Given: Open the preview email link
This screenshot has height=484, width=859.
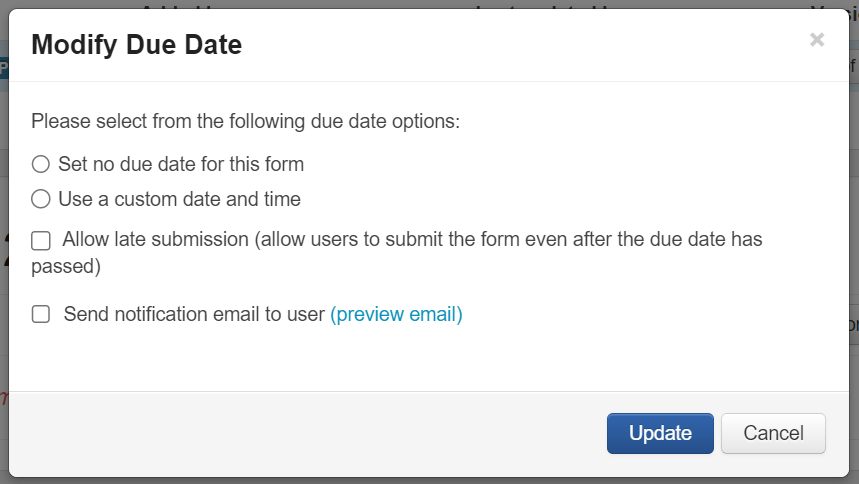Looking at the screenshot, I should pos(396,314).
